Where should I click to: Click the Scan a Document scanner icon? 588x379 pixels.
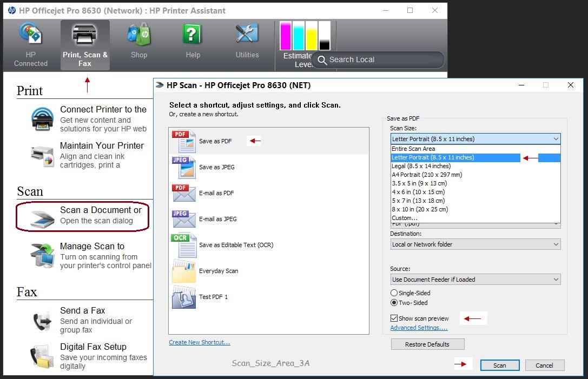click(x=42, y=218)
